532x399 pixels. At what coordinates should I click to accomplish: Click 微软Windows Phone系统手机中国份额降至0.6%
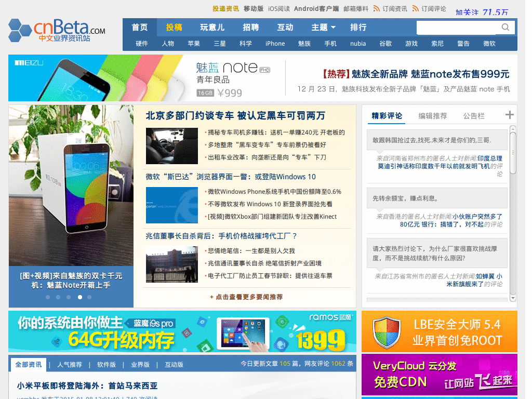pos(274,191)
